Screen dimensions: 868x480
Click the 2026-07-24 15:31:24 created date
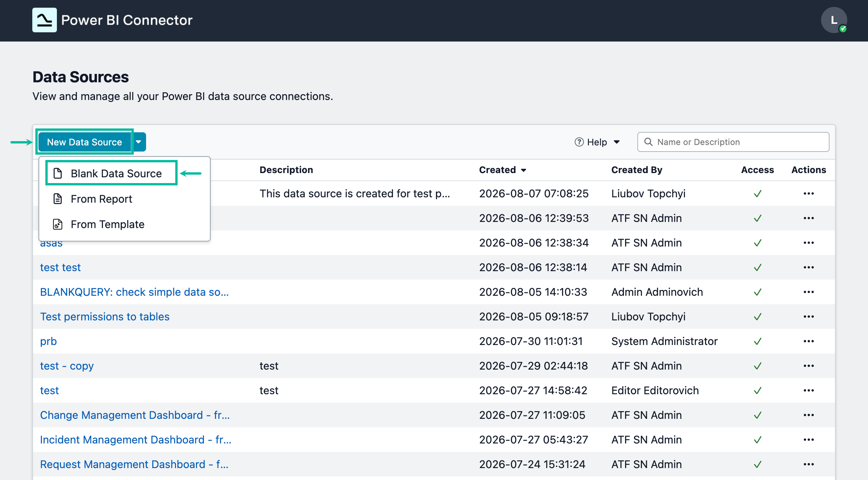pyautogui.click(x=532, y=464)
